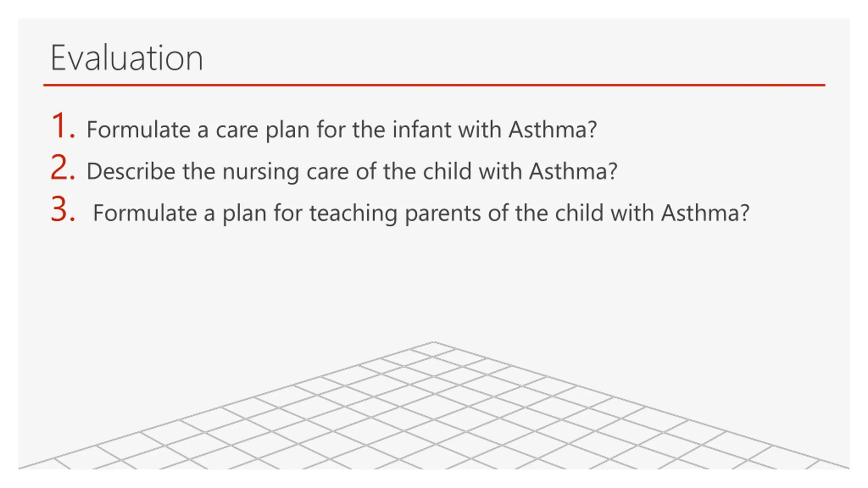Click "teaching parents" in the third question
This screenshot has width=868, height=488.
(395, 214)
